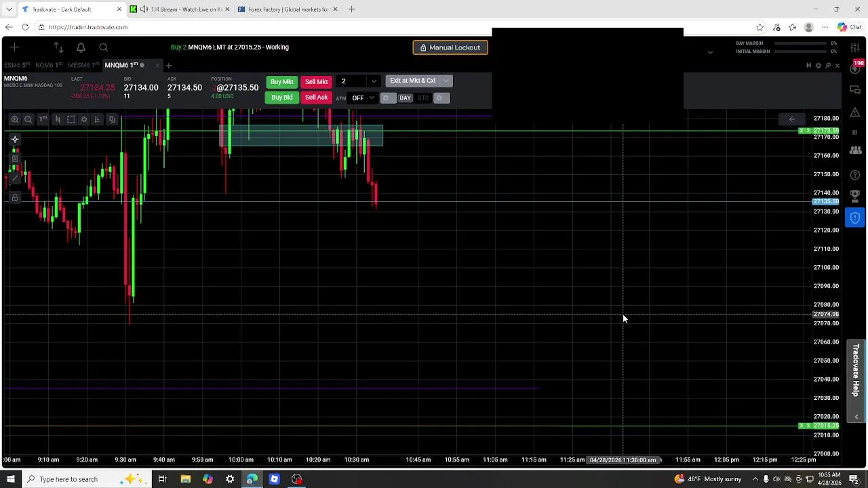Select the trend line drawing tool
This screenshot has width=868, height=488.
coord(15,178)
